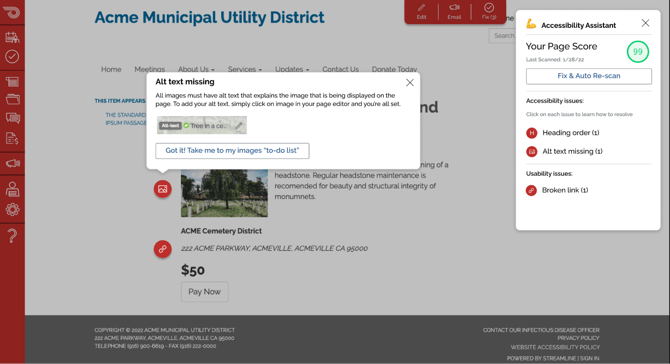Open the Donate Today menu item

coord(394,69)
